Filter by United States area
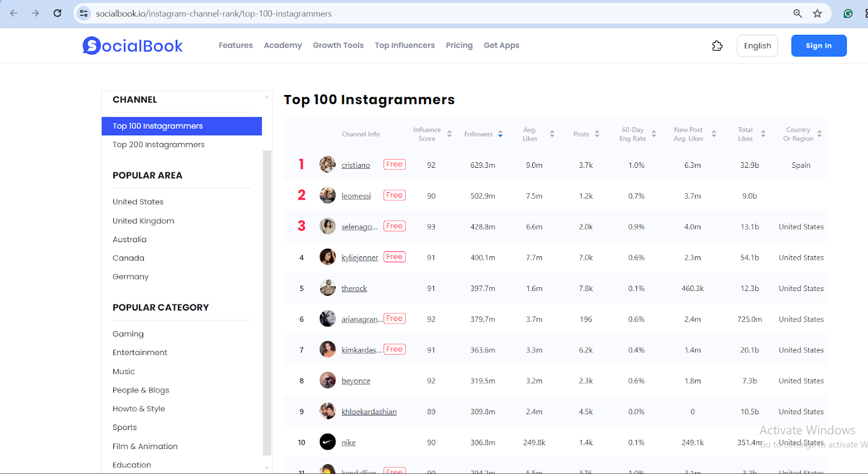 point(138,202)
